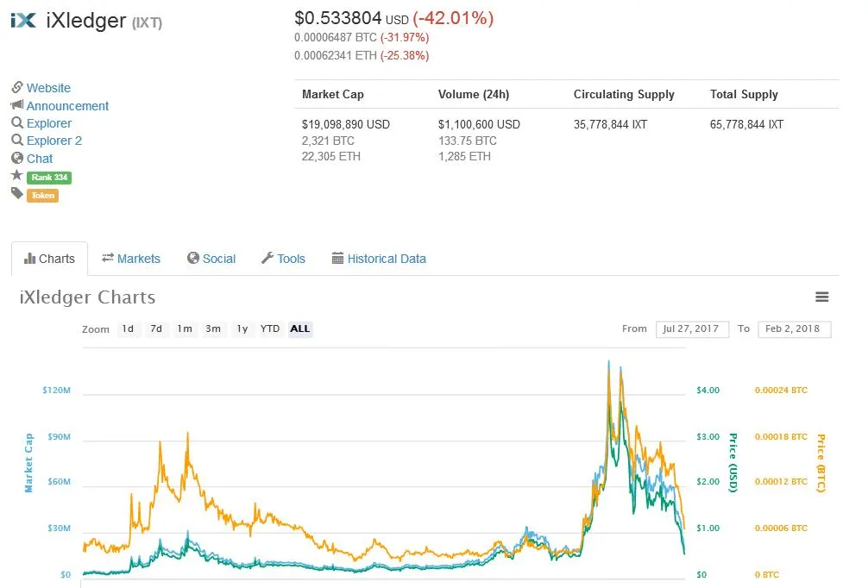Click the To date field Feb 2, 2018
The height and width of the screenshot is (588, 868).
click(795, 329)
